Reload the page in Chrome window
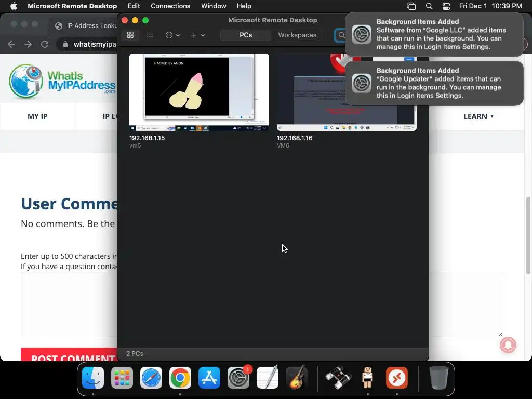 45,44
